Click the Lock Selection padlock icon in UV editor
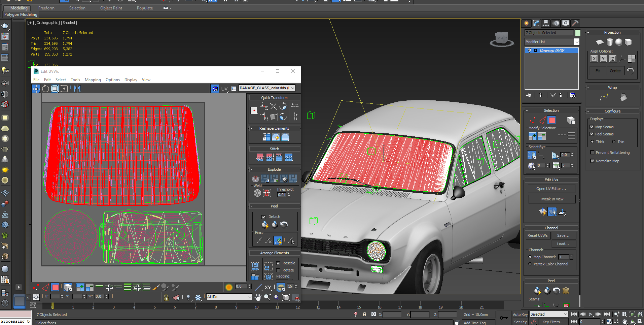The height and width of the screenshot is (325, 644). click(x=166, y=297)
